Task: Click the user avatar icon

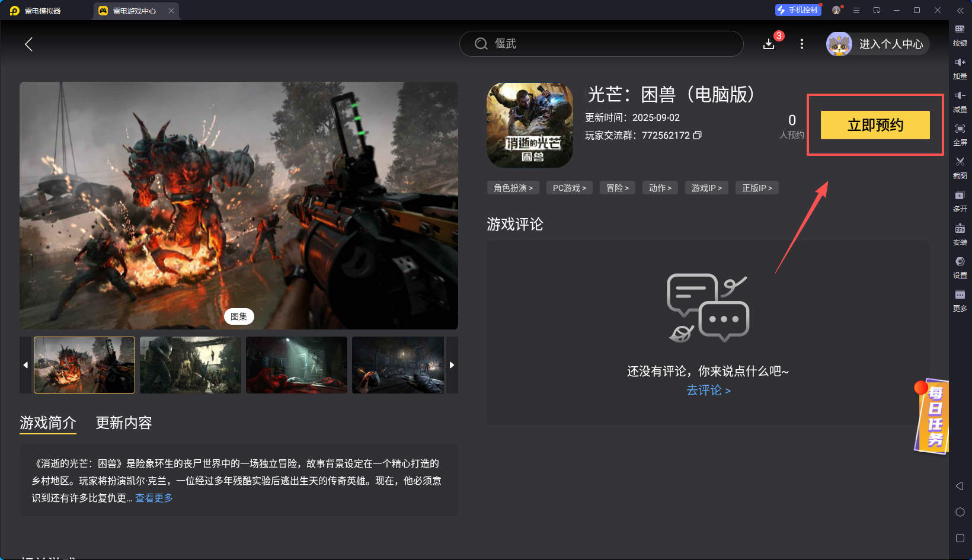Action: tap(839, 44)
